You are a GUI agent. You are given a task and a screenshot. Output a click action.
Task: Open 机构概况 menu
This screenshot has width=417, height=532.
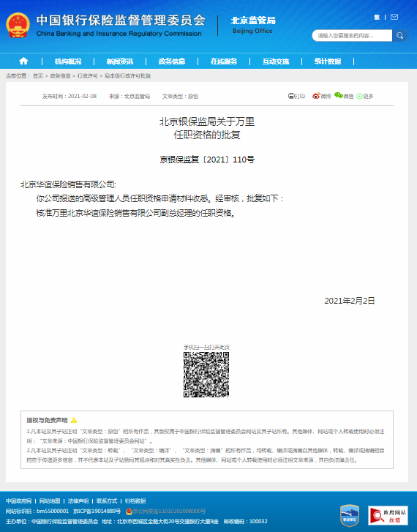(x=68, y=61)
